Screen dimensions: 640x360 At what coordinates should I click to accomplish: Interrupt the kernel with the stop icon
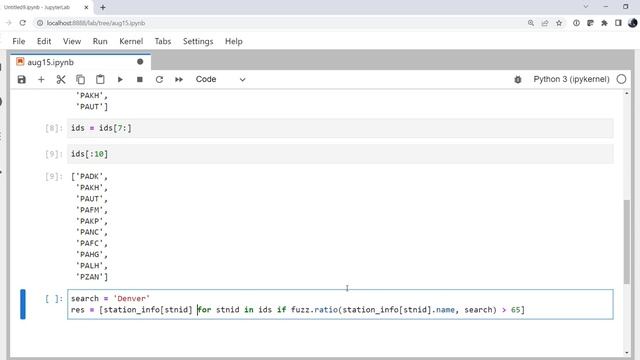point(140,80)
